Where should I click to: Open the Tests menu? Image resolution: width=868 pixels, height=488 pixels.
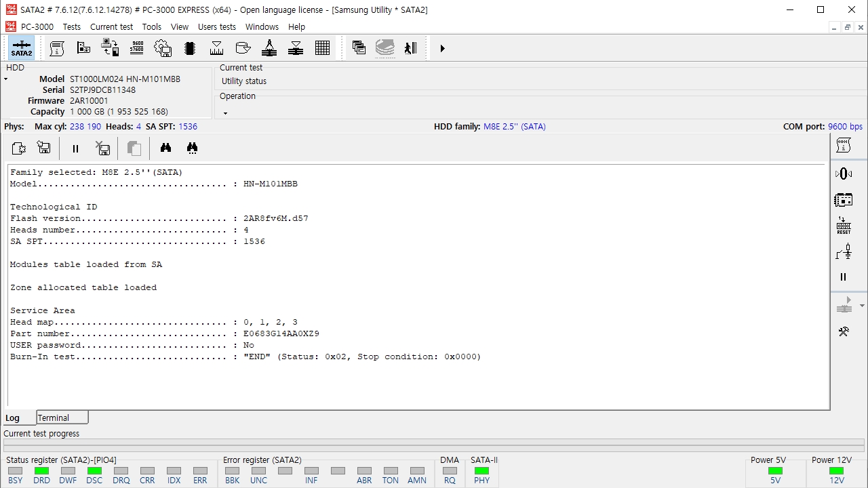pos(72,27)
